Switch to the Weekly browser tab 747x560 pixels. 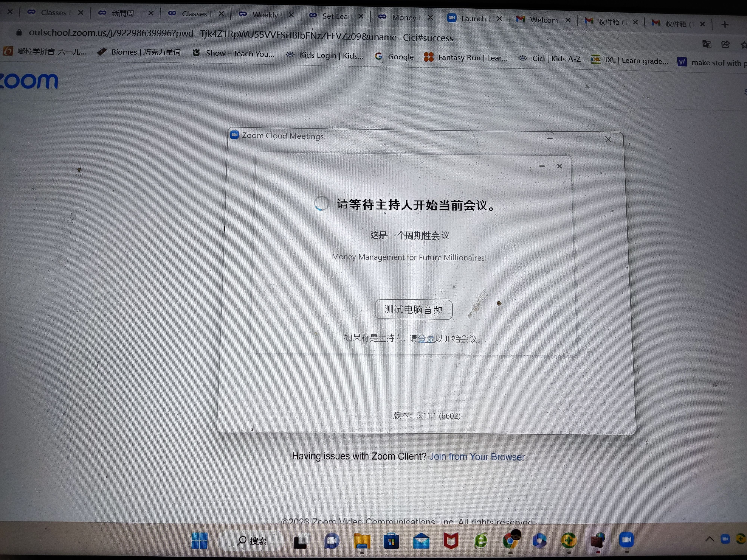click(x=265, y=15)
